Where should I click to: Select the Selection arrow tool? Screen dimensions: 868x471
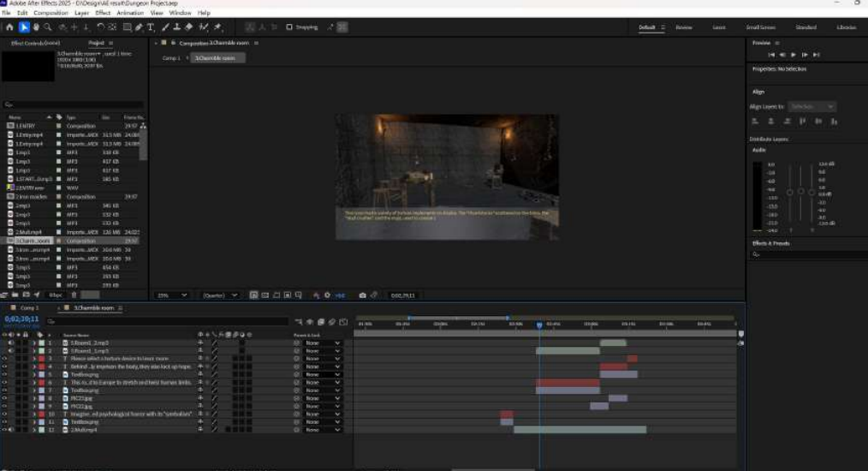tap(24, 27)
